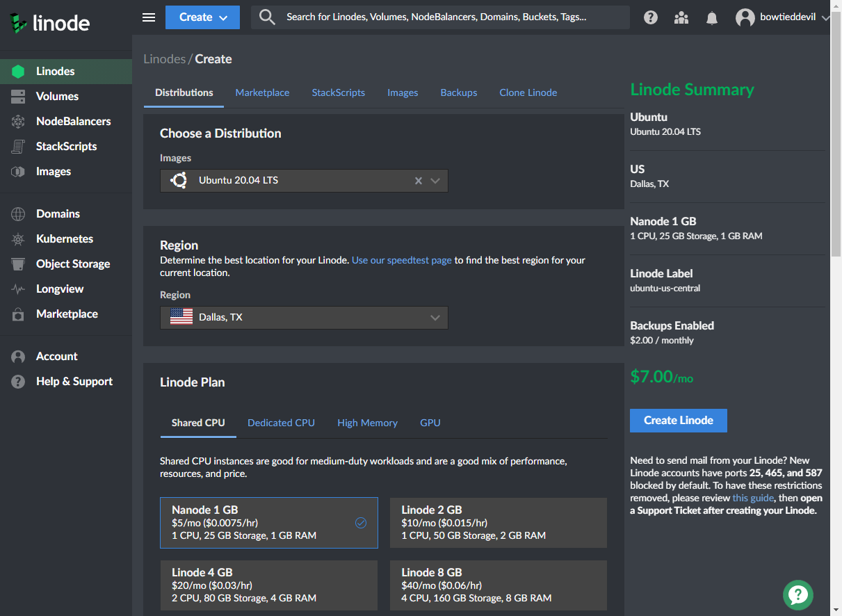Click the user avatar icon
Image resolution: width=842 pixels, height=616 pixels.
pyautogui.click(x=745, y=18)
